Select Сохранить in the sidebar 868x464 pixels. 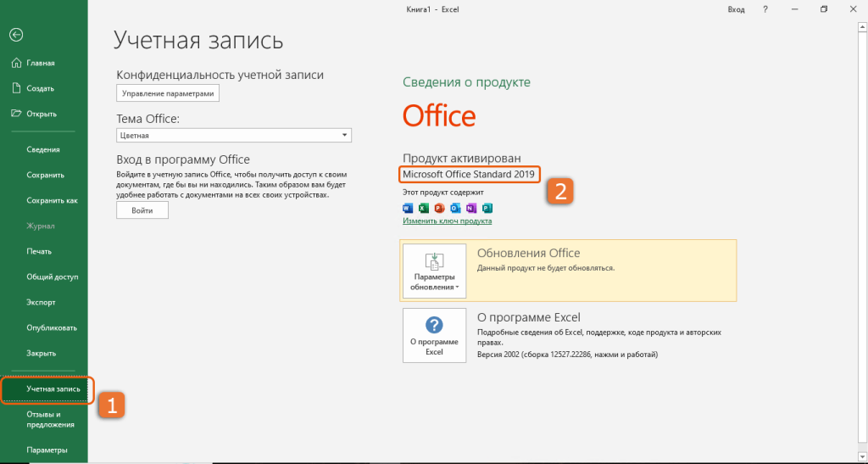coord(46,175)
